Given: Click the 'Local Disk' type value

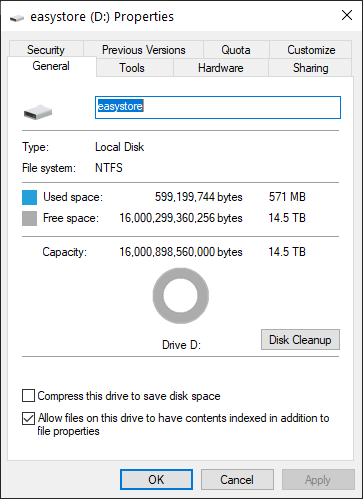Looking at the screenshot, I should click(120, 147).
